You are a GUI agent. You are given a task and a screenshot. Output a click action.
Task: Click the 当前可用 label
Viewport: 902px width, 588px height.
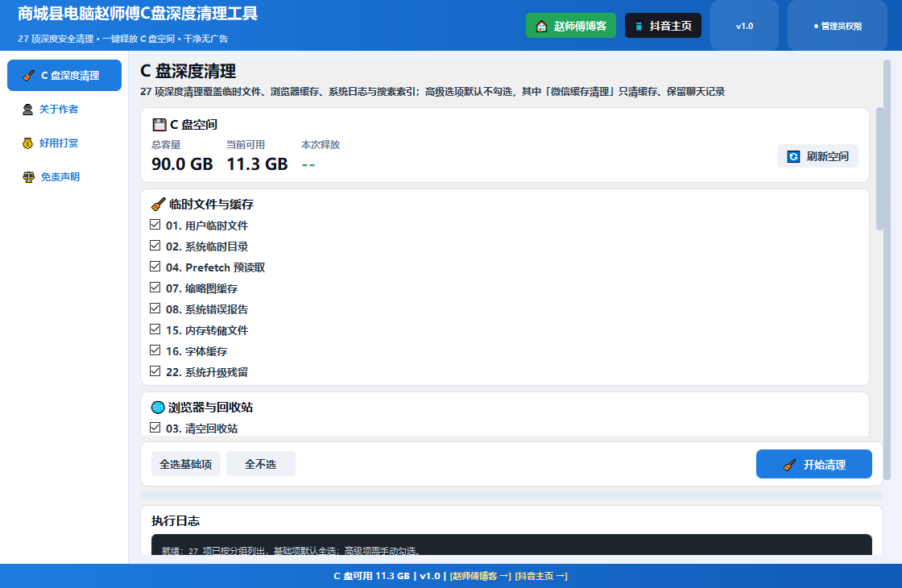(246, 145)
